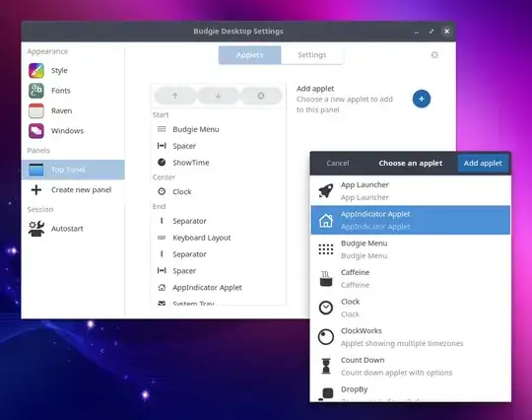
Task: Minimize the Budgie Desktop Settings window
Action: [417, 32]
